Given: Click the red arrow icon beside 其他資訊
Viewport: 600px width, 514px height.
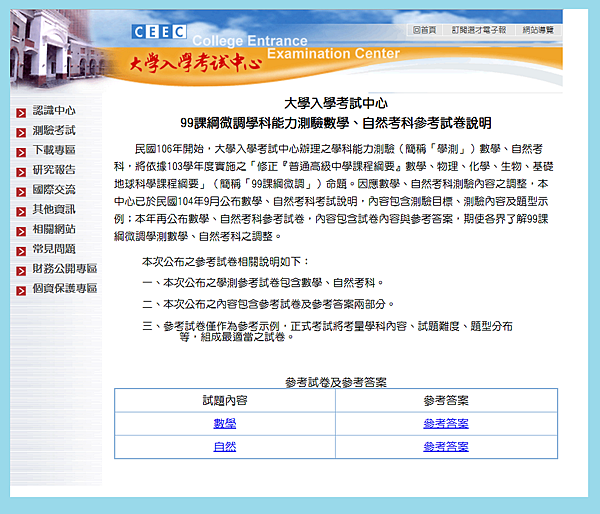Looking at the screenshot, I should [x=21, y=212].
